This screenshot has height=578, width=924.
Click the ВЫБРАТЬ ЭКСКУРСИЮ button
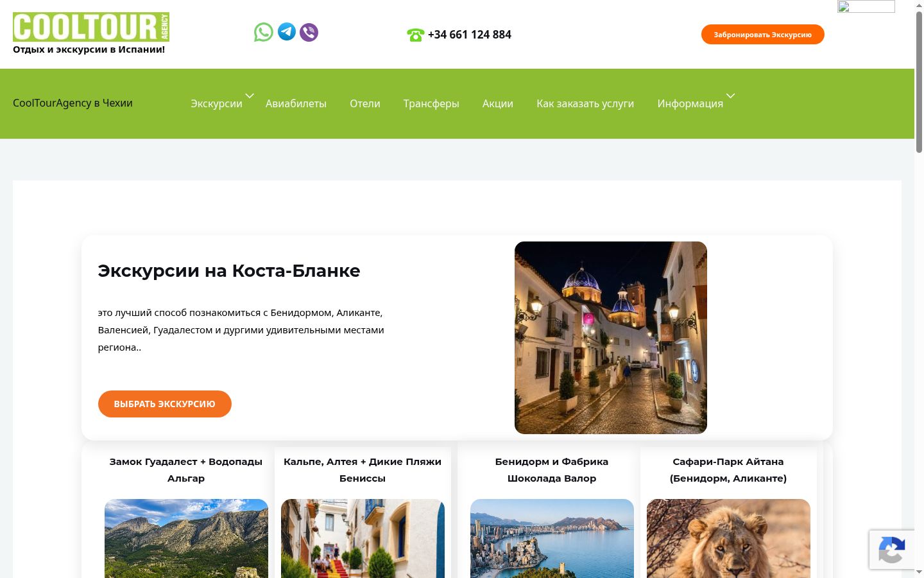coord(165,404)
